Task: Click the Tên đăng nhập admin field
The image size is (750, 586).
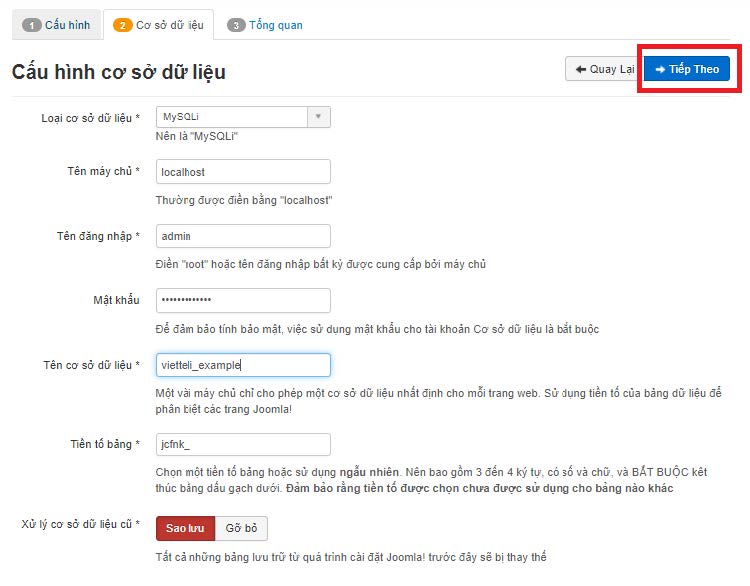Action: coord(243,236)
